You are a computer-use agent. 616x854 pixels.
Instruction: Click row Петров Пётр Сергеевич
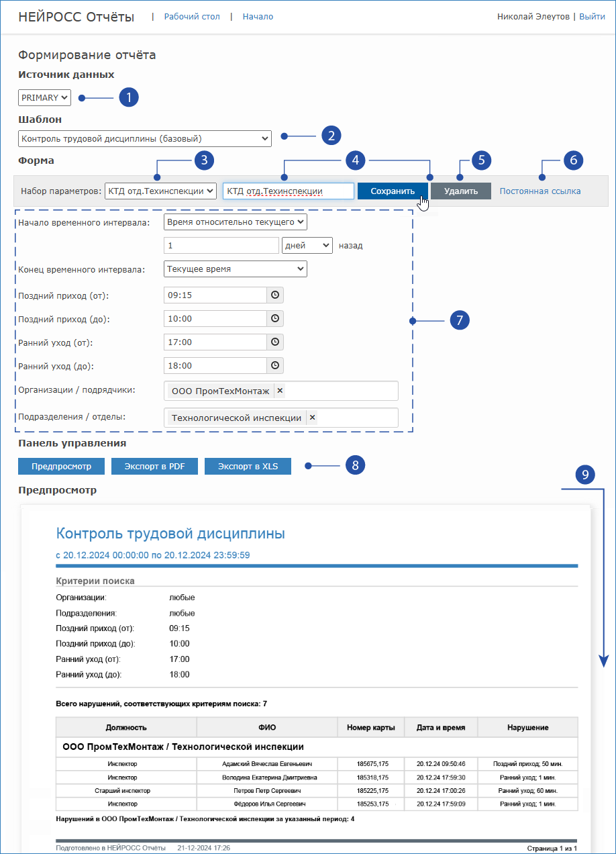click(317, 790)
